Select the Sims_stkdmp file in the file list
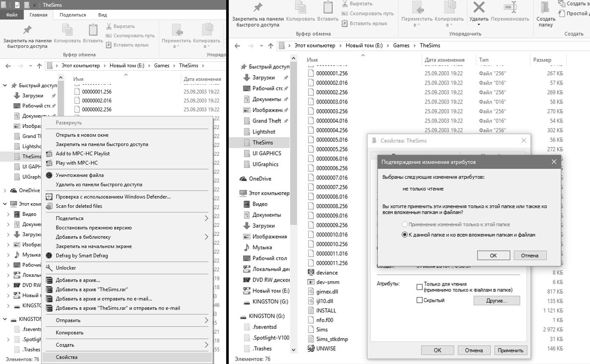This screenshot has width=590, height=364. click(332, 339)
